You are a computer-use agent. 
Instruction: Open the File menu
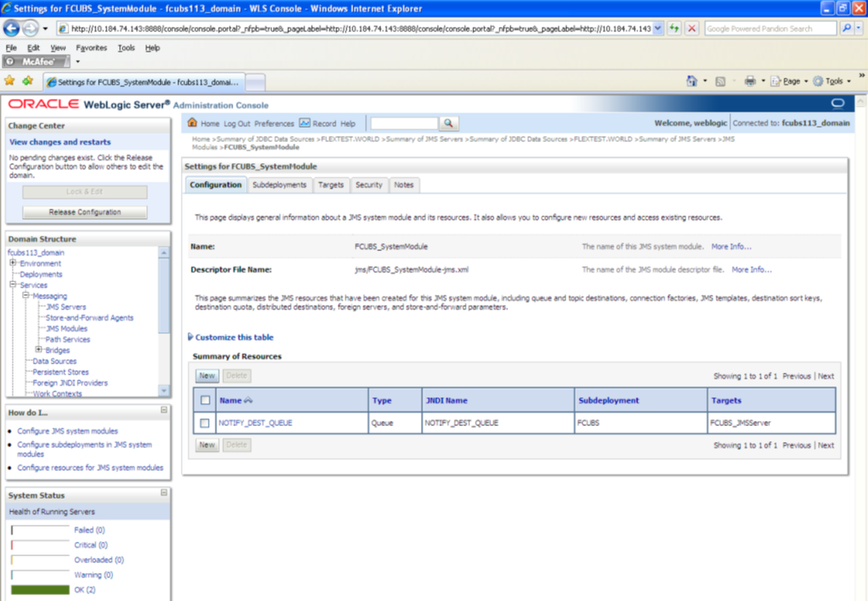pos(11,47)
